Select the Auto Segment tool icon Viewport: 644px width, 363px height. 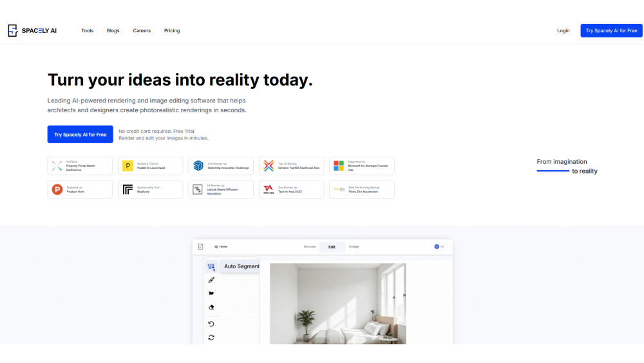pos(211,266)
